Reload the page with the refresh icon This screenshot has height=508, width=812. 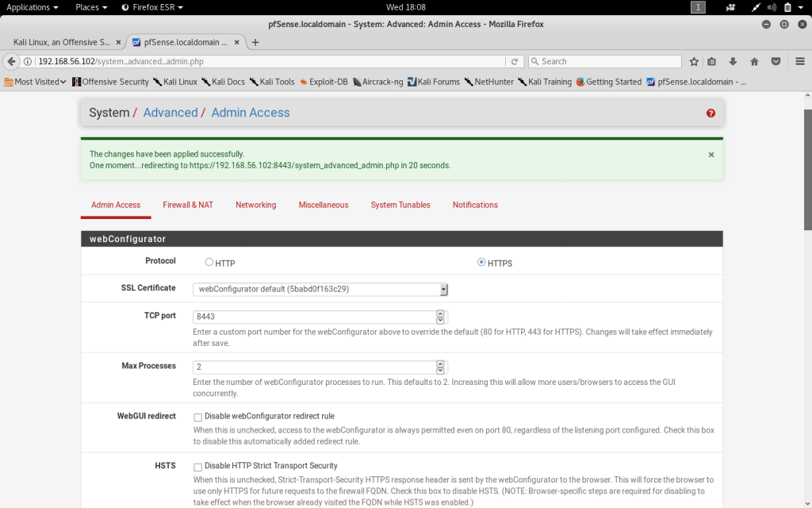[x=515, y=61]
